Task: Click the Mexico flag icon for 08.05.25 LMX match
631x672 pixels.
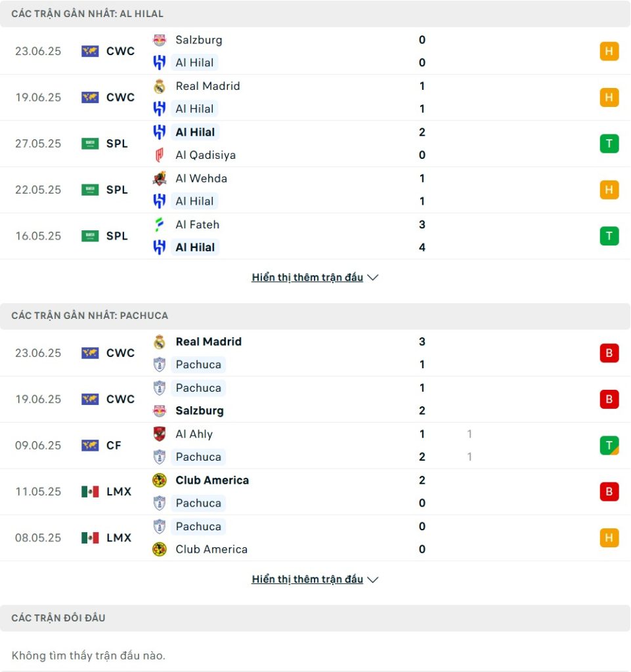Action: 90,538
